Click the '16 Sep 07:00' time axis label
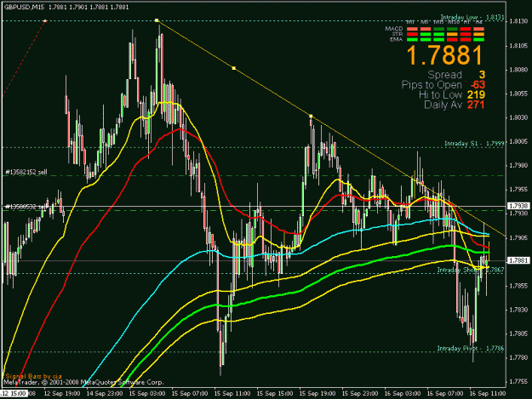Screen dimensions: 532x399 tap(445, 394)
